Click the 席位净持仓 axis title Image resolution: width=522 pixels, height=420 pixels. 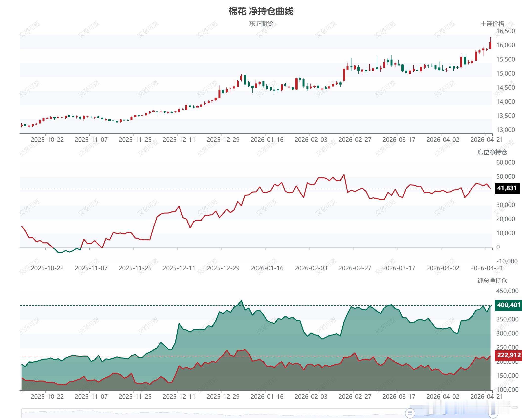click(492, 152)
